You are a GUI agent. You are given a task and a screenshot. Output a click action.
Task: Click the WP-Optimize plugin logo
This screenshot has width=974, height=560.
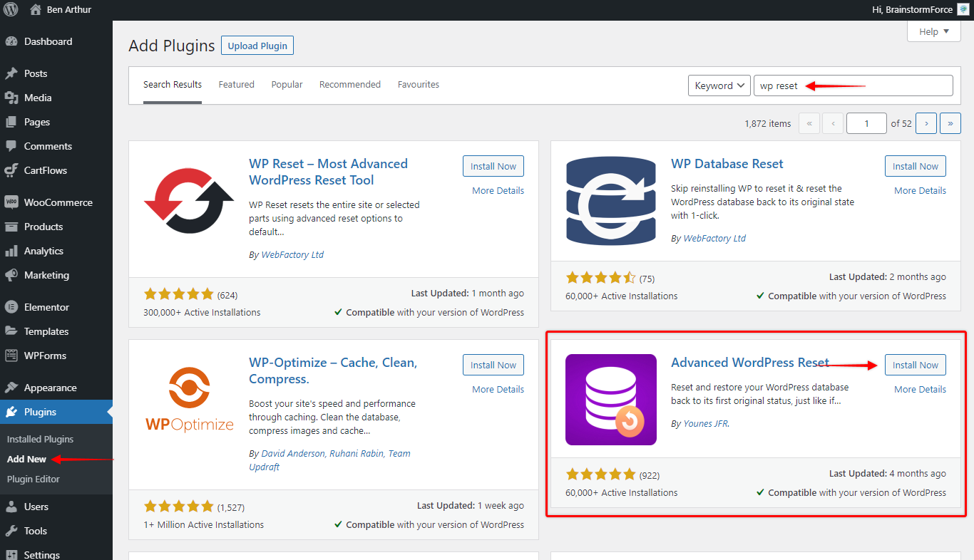[x=189, y=400]
